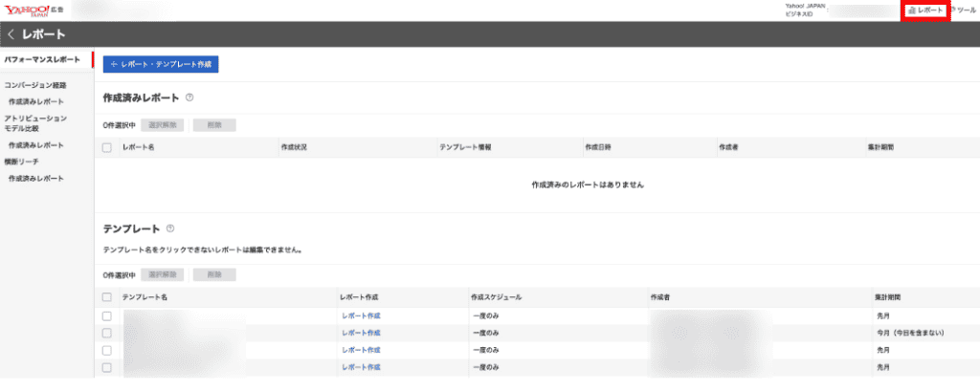
Task: Open help icon next to 作成済みレポート
Action: [x=189, y=98]
